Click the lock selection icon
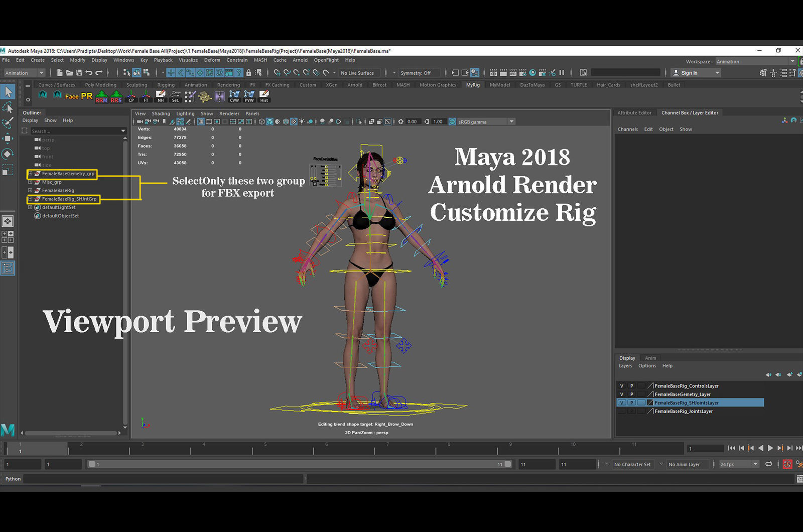803x532 pixels. pos(248,73)
